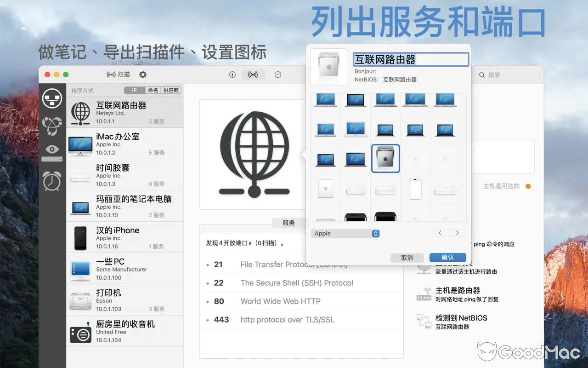Sort the device list by IP
This screenshot has height=368, width=588.
pos(134,90)
